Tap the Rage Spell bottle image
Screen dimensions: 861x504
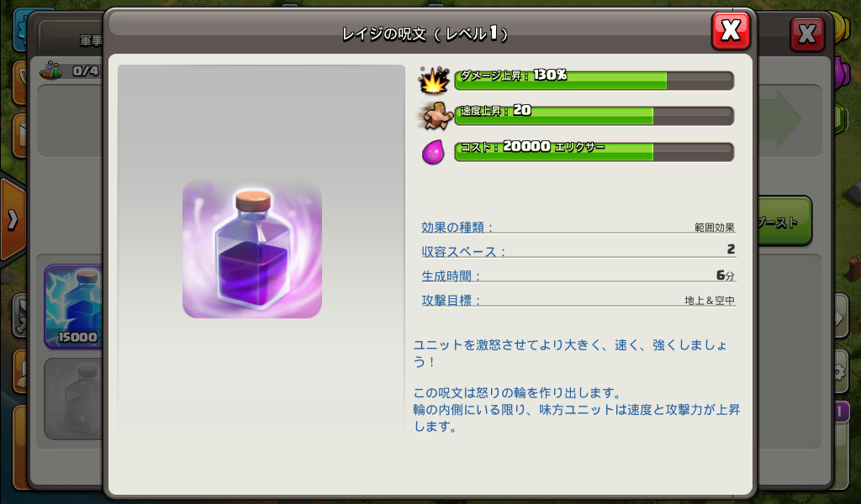pos(252,249)
